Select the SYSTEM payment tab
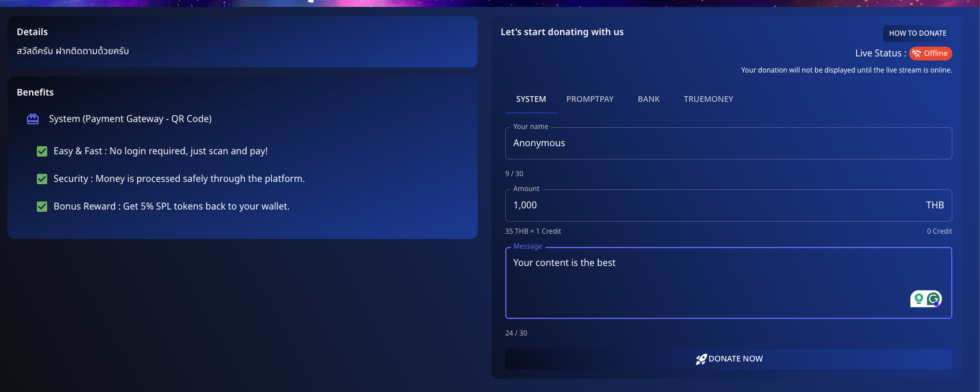The width and height of the screenshot is (980, 392). (531, 99)
